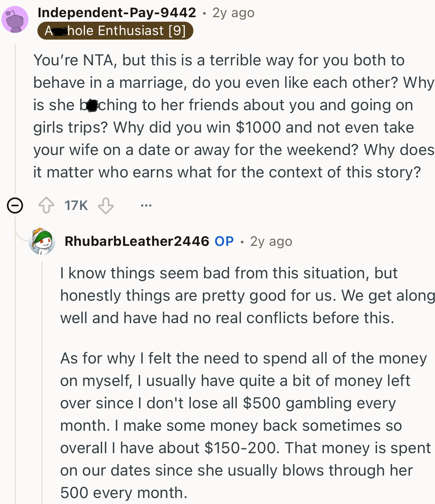435x504 pixels.
Task: Open the more-options menu for the top comment
Action: click(x=146, y=205)
